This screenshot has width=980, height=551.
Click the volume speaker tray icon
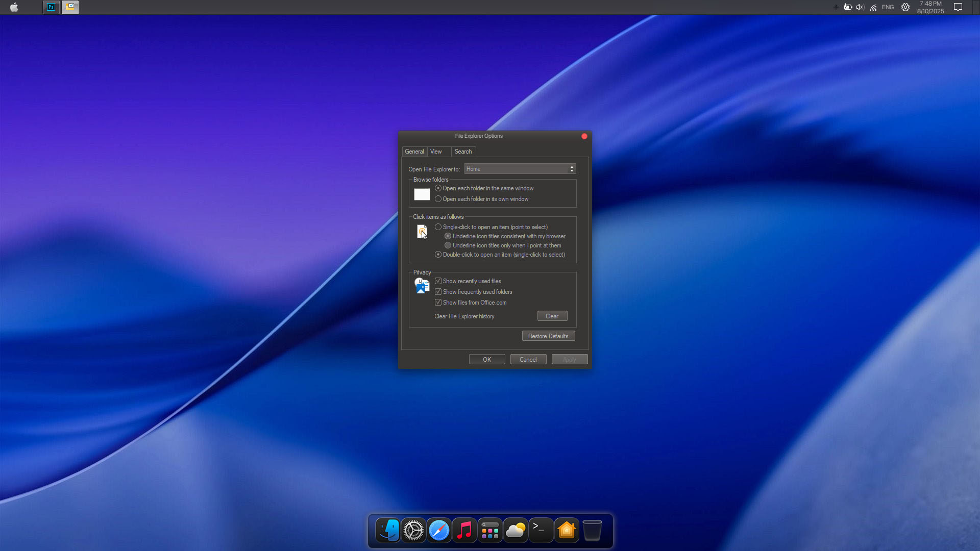pos(860,7)
